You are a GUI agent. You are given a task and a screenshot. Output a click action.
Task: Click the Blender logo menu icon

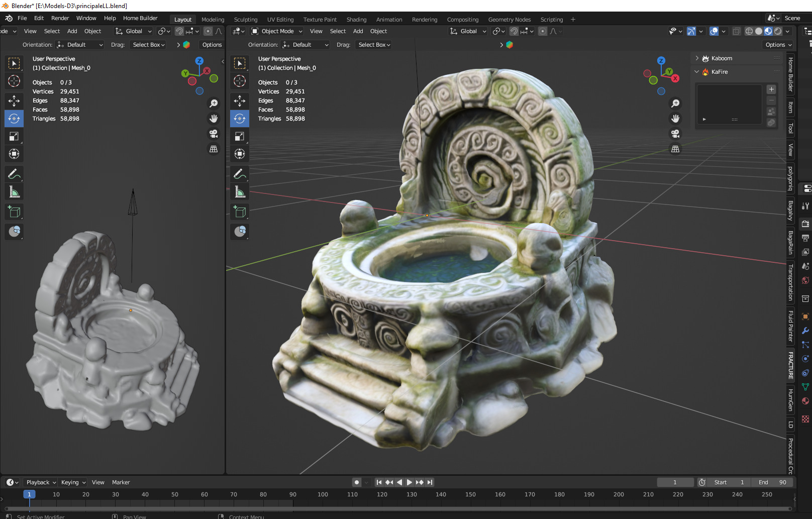pos(9,18)
